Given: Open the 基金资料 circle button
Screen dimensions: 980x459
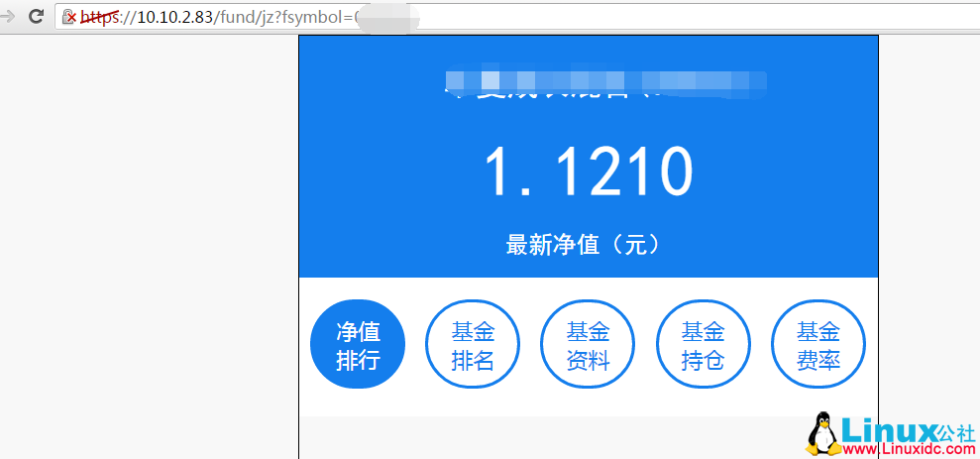Looking at the screenshot, I should [588, 345].
